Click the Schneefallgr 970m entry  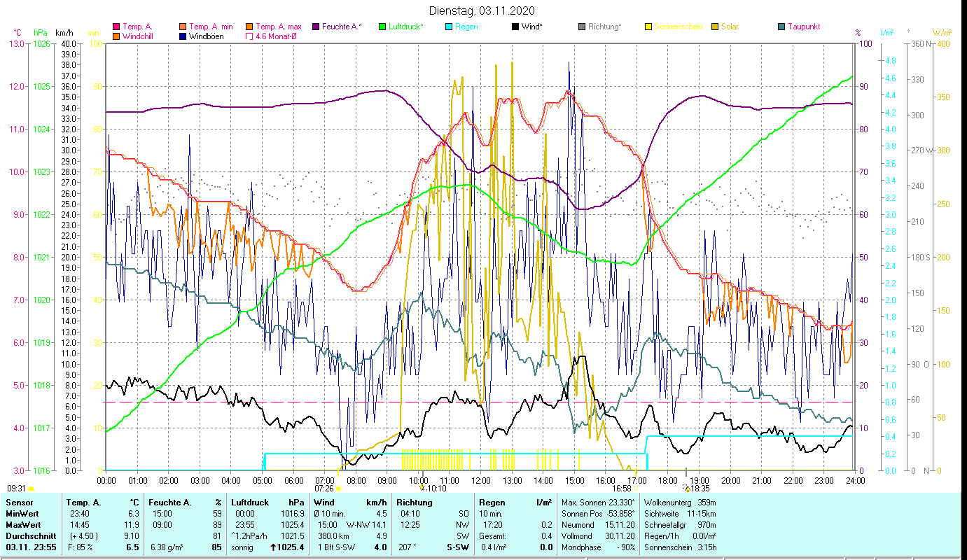click(680, 525)
